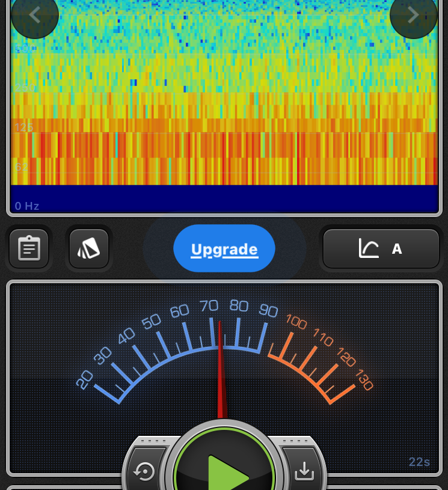Click the 70 mark on the dB gauge
The image size is (448, 490).
(x=209, y=306)
